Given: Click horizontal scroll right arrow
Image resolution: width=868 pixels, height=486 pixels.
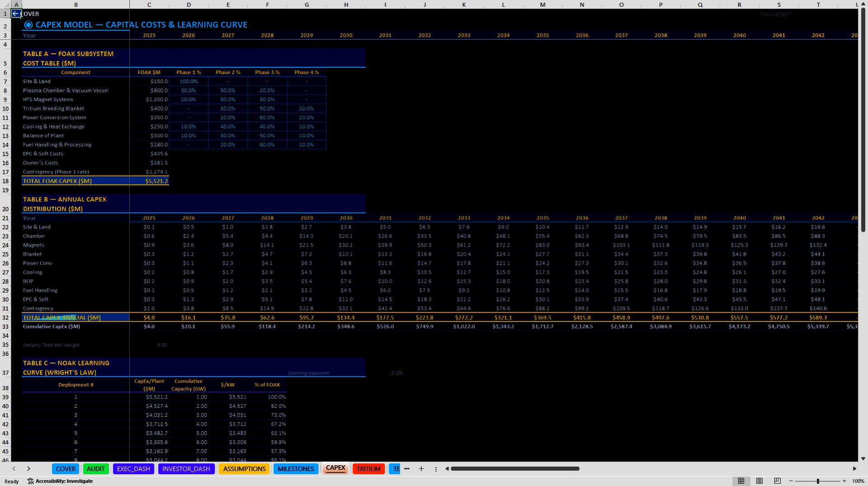Looking at the screenshot, I should 854,469.
